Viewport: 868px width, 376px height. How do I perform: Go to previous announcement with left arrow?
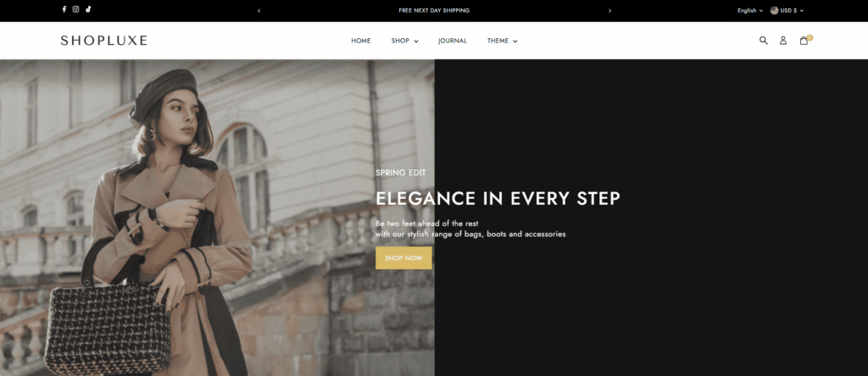tap(259, 10)
